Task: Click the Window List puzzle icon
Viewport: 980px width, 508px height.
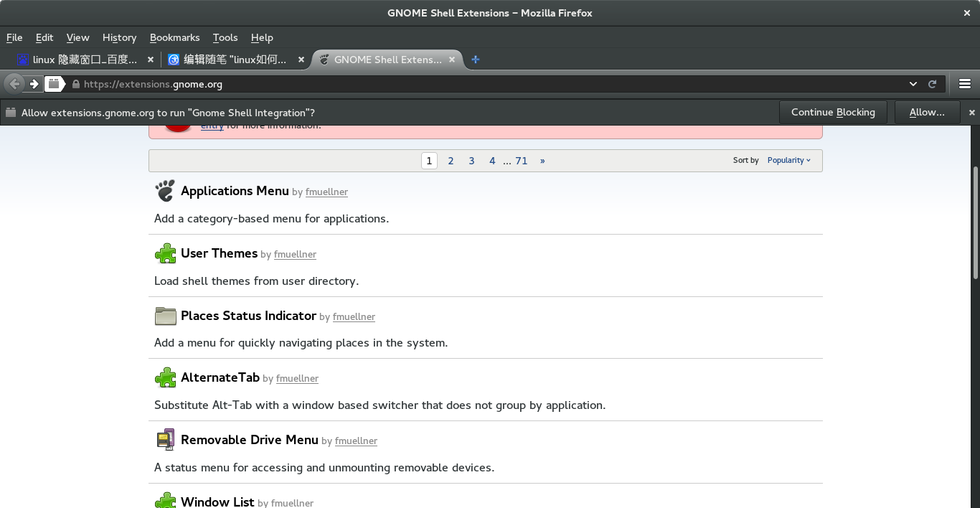Action: (x=165, y=501)
